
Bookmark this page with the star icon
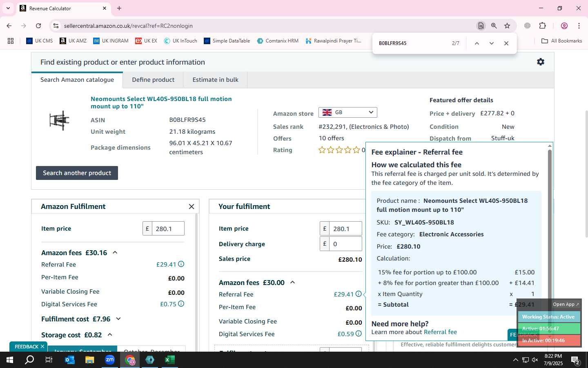click(x=507, y=26)
